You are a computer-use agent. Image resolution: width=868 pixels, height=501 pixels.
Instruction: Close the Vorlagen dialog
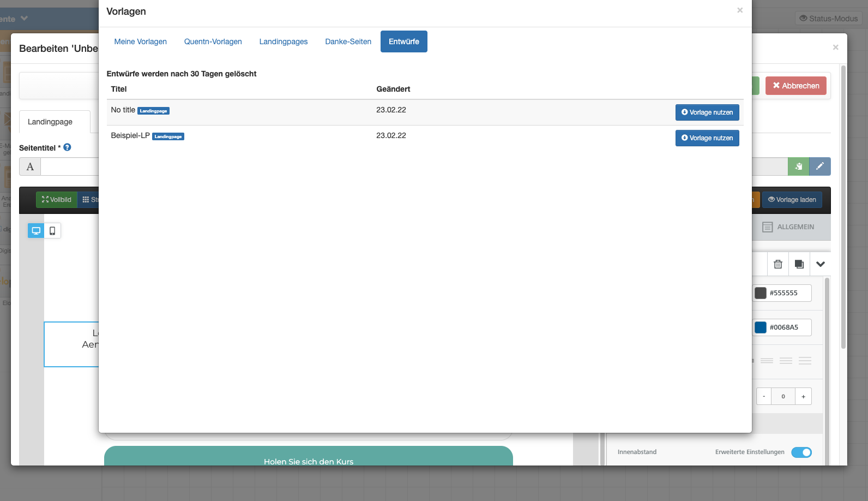[740, 10]
